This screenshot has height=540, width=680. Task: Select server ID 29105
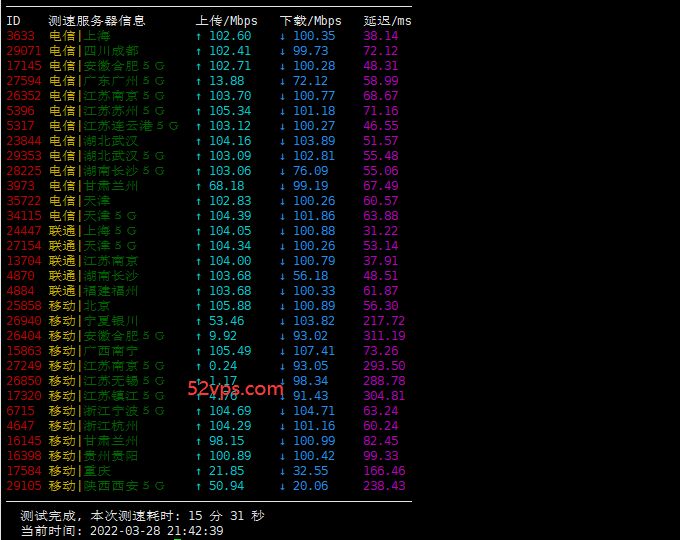tap(24, 486)
